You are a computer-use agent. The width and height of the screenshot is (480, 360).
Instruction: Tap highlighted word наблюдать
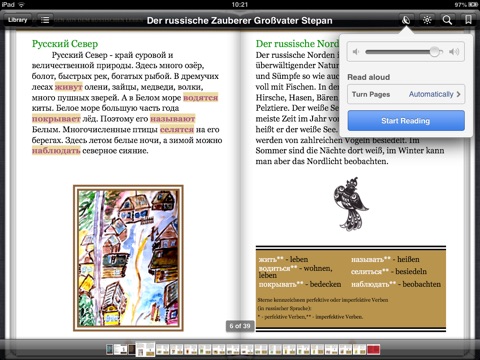click(x=56, y=151)
